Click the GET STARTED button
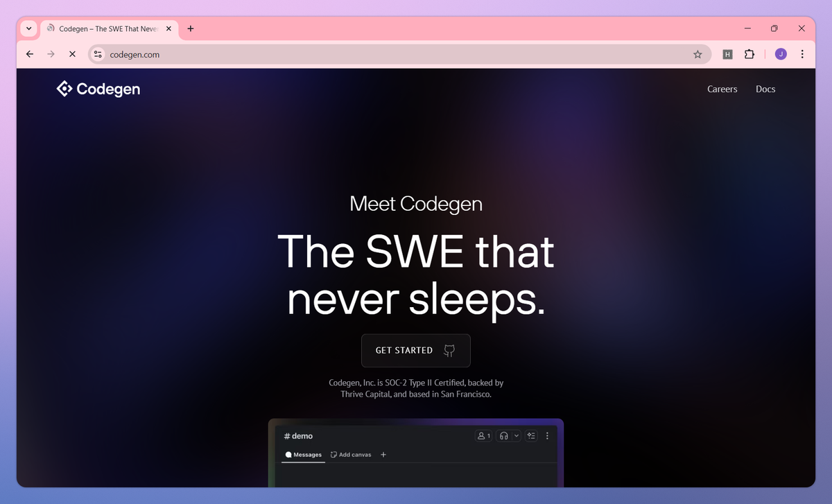 pos(416,351)
